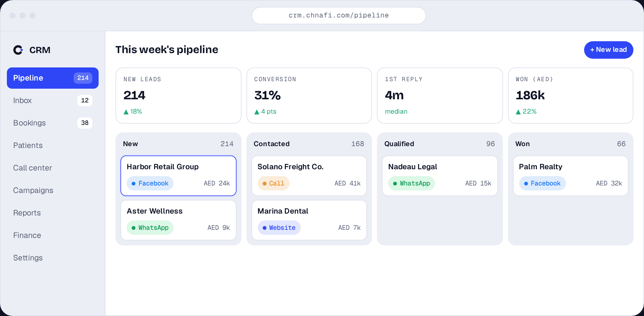
Task: Go to Bookings in the sidebar
Action: click(x=53, y=123)
